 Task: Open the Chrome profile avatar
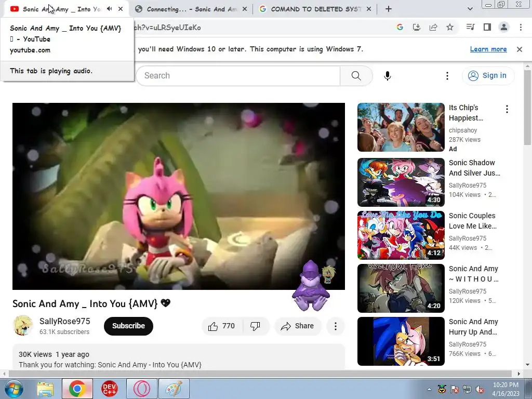point(504,27)
